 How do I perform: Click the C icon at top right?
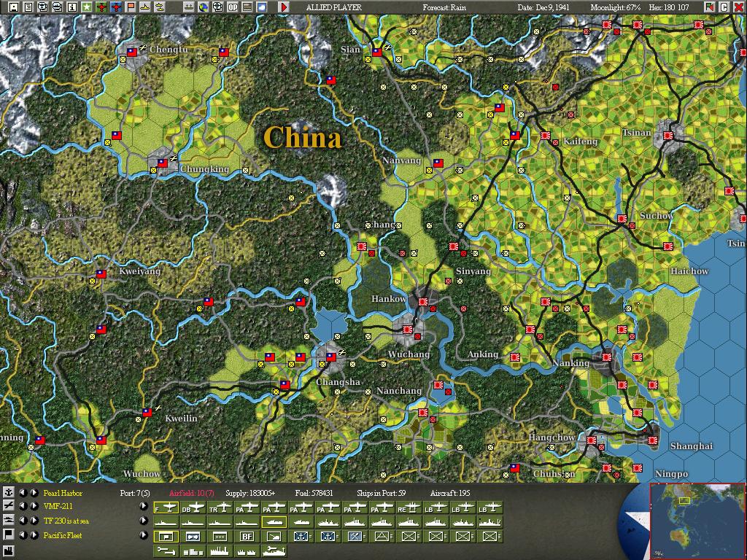[x=724, y=7]
